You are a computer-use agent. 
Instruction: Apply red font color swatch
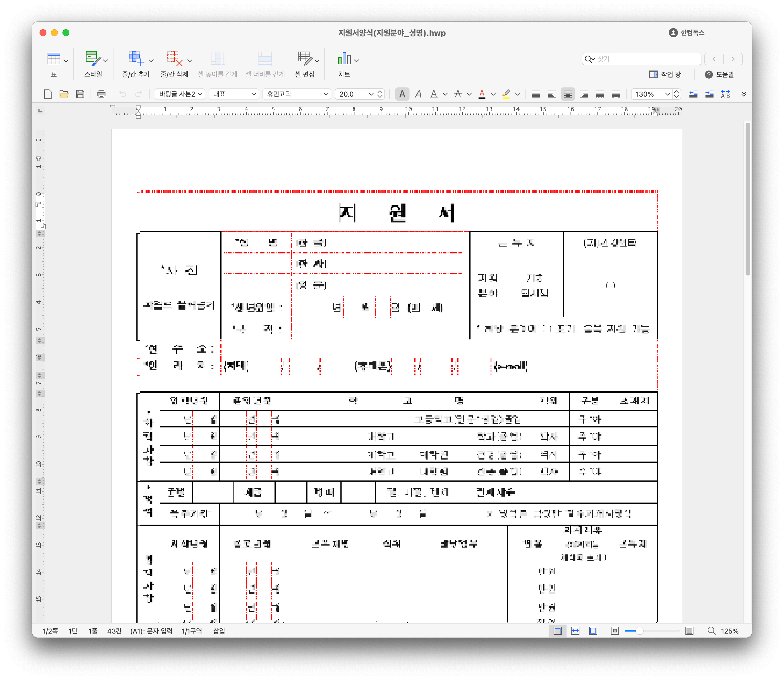click(x=482, y=94)
